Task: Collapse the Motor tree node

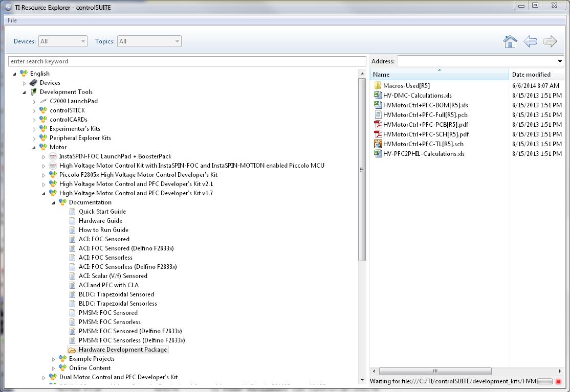Action: point(34,148)
